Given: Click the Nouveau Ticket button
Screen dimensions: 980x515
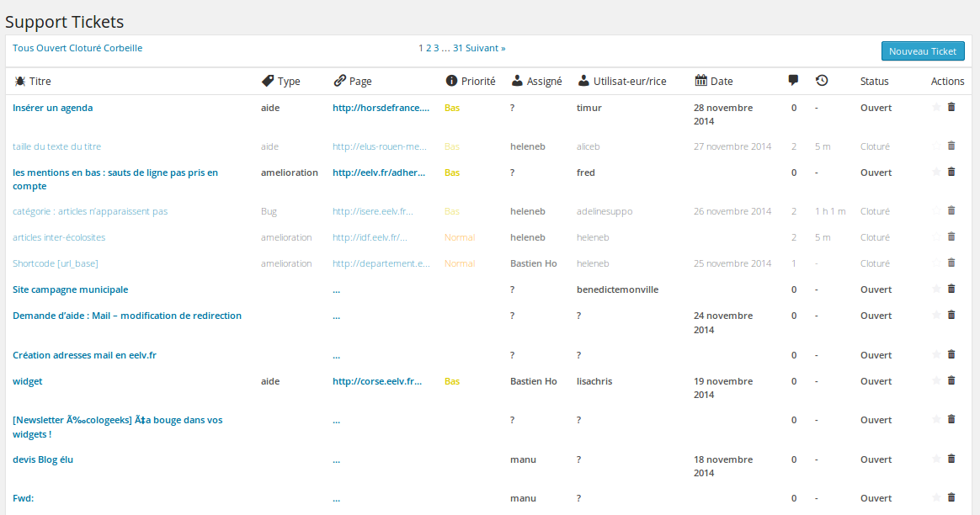Looking at the screenshot, I should click(x=922, y=51).
